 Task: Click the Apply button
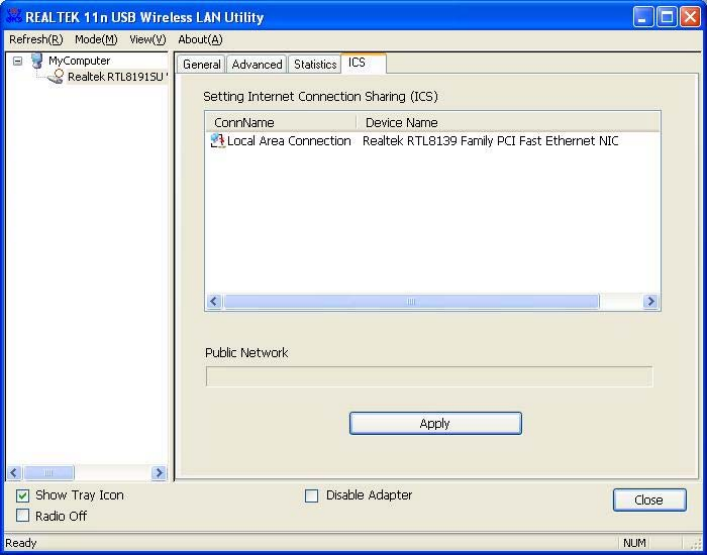pyautogui.click(x=435, y=423)
